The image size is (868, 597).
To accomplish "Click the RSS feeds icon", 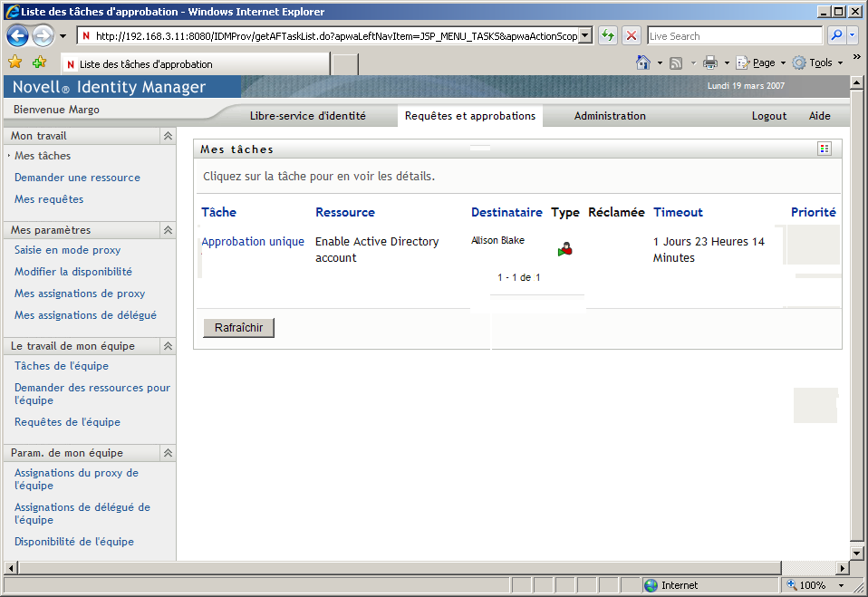I will coord(676,63).
